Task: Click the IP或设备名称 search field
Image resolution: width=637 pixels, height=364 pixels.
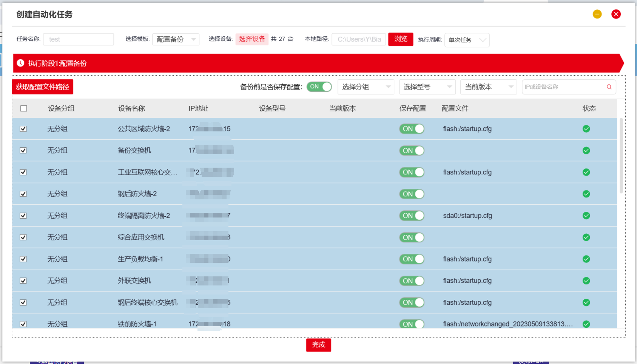Action: tap(563, 87)
